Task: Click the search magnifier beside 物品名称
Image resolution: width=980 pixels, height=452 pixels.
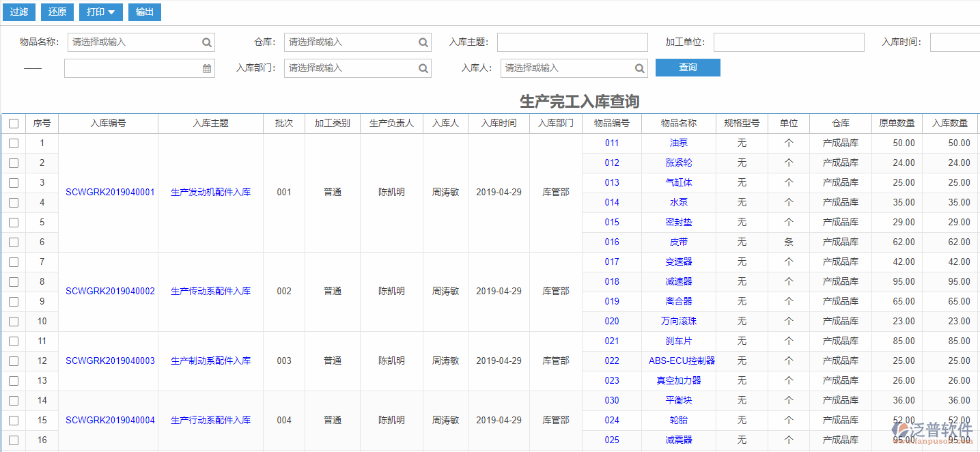Action: click(206, 42)
